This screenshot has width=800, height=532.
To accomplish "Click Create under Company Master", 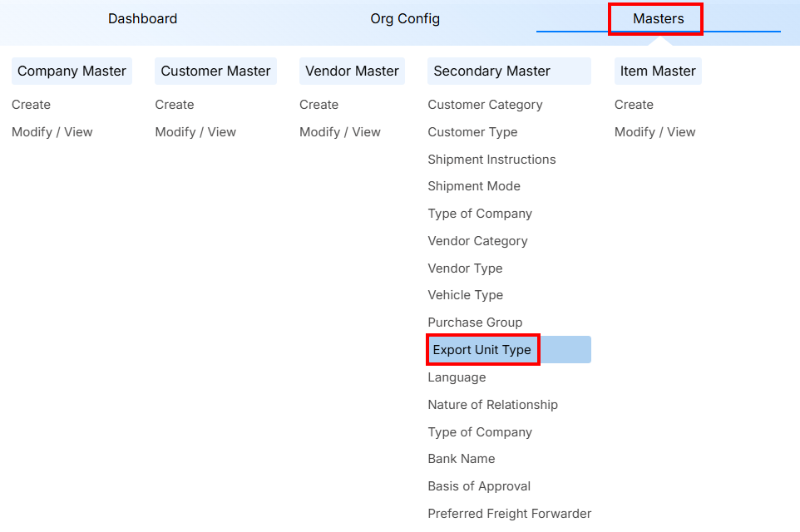I will 31,105.
